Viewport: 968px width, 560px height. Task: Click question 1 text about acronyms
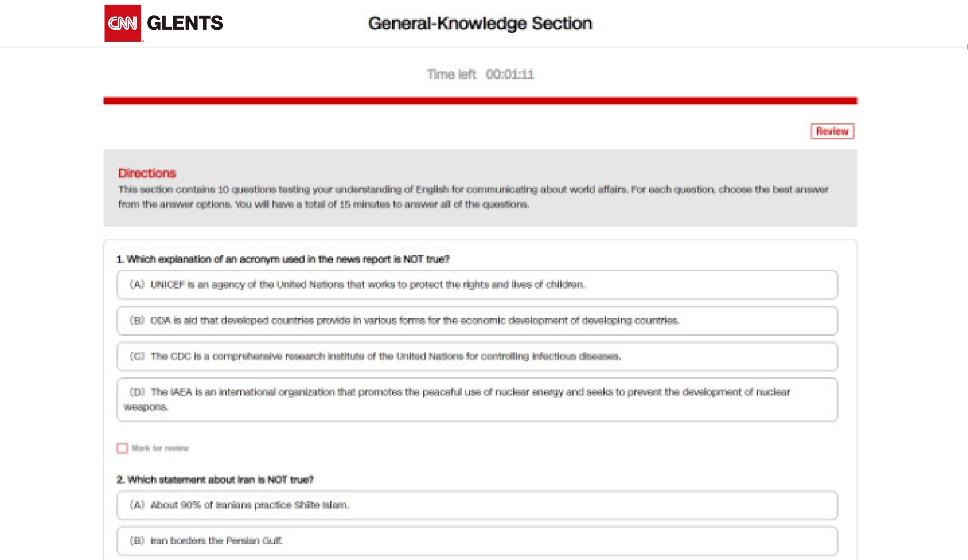(x=283, y=259)
